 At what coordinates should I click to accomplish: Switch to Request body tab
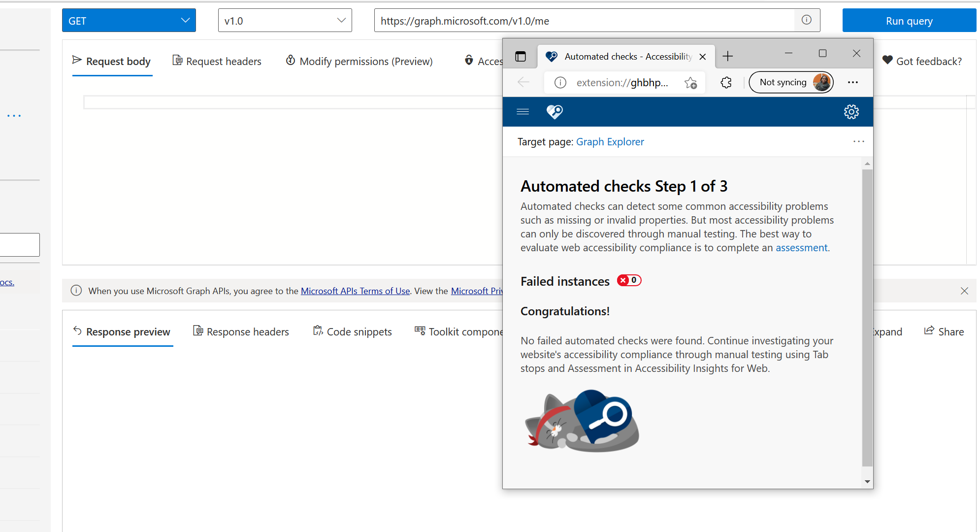(x=112, y=61)
